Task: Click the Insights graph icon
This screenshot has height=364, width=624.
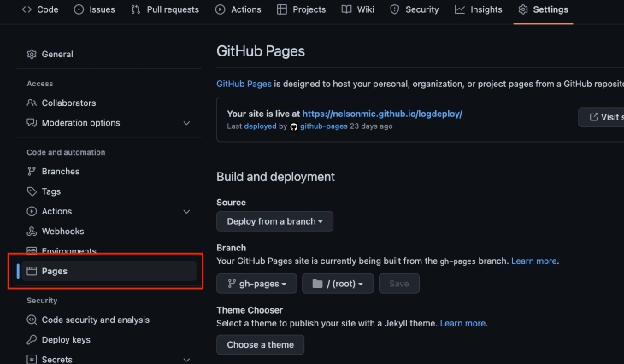Action: [x=460, y=9]
